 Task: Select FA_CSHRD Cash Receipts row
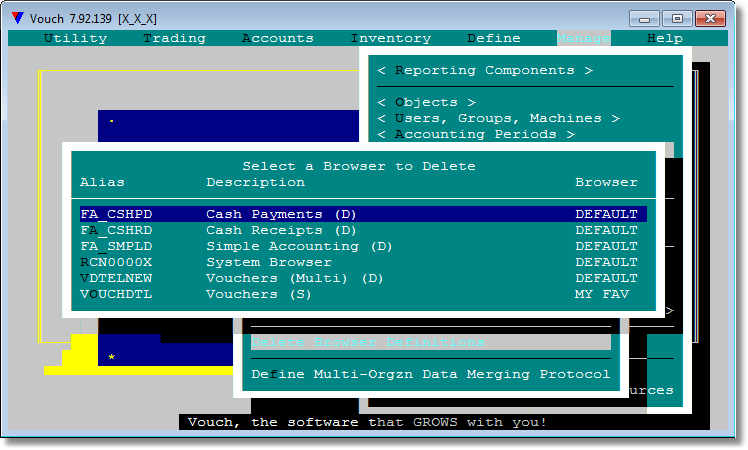[363, 230]
